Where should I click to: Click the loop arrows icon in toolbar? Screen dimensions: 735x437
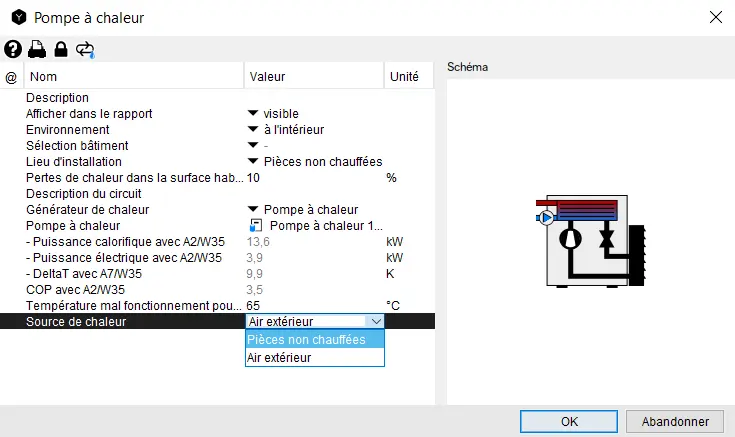tap(85, 49)
